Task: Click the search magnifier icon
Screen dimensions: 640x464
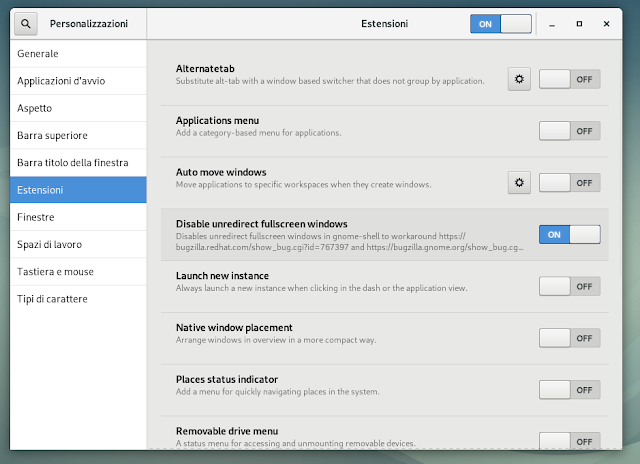Action: point(25,23)
